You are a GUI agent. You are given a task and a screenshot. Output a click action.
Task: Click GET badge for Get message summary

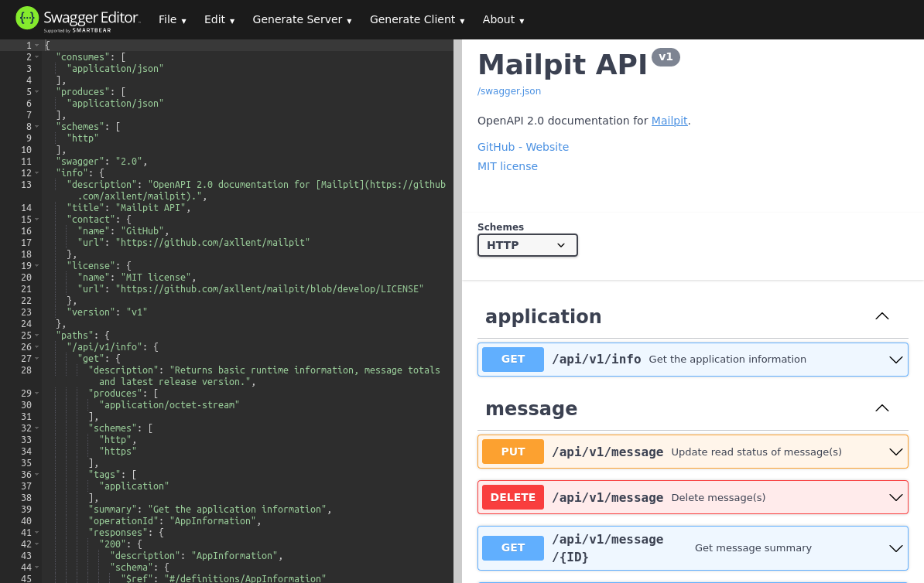tap(512, 547)
